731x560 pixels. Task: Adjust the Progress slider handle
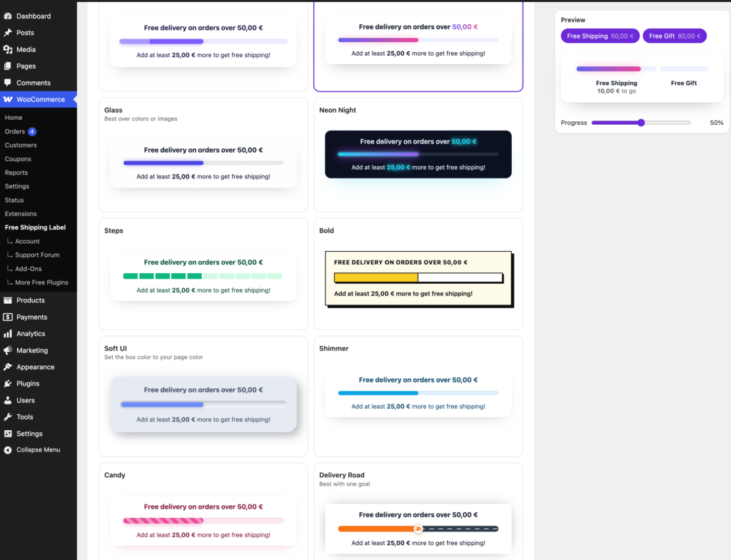pyautogui.click(x=641, y=123)
